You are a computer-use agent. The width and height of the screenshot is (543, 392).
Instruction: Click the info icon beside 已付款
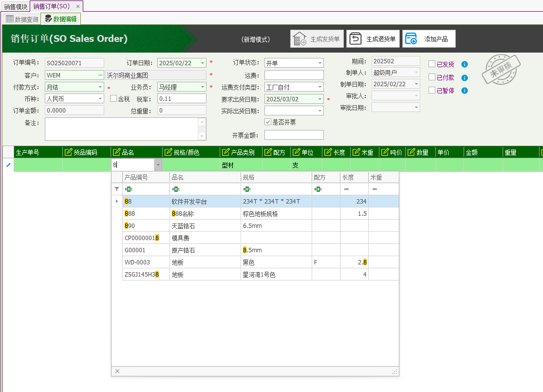click(x=465, y=77)
